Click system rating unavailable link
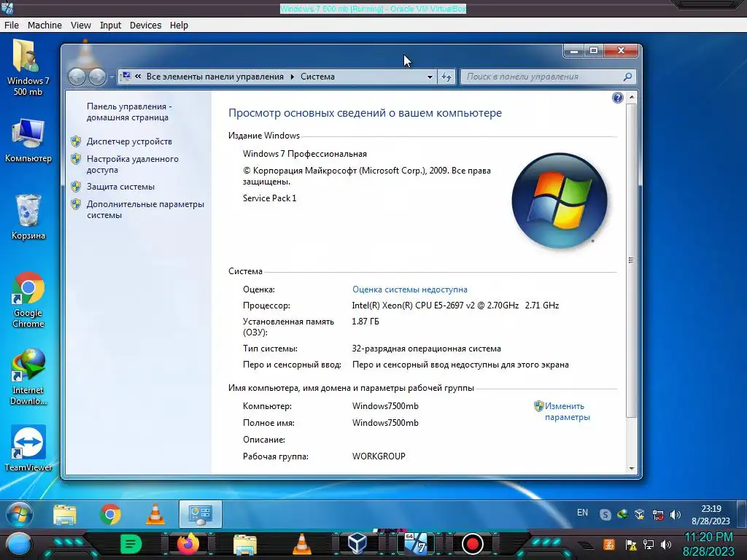Image resolution: width=747 pixels, height=560 pixels. click(x=410, y=289)
